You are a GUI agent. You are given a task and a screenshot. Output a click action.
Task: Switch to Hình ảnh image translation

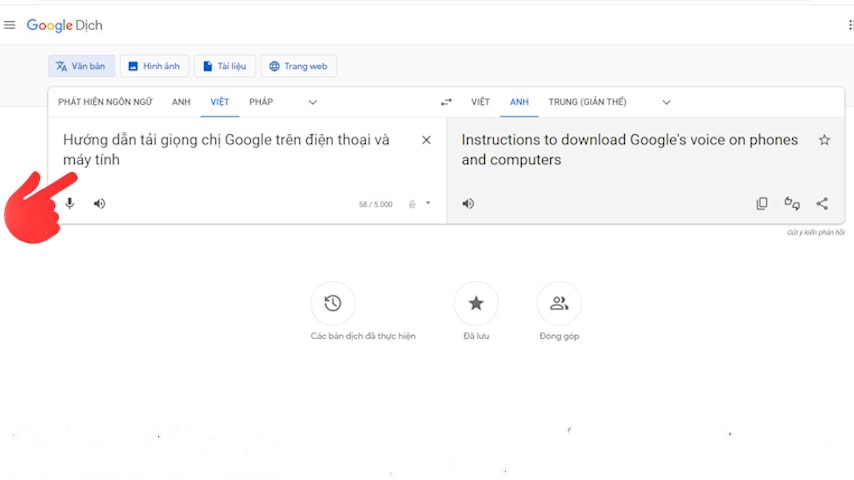pyautogui.click(x=154, y=66)
